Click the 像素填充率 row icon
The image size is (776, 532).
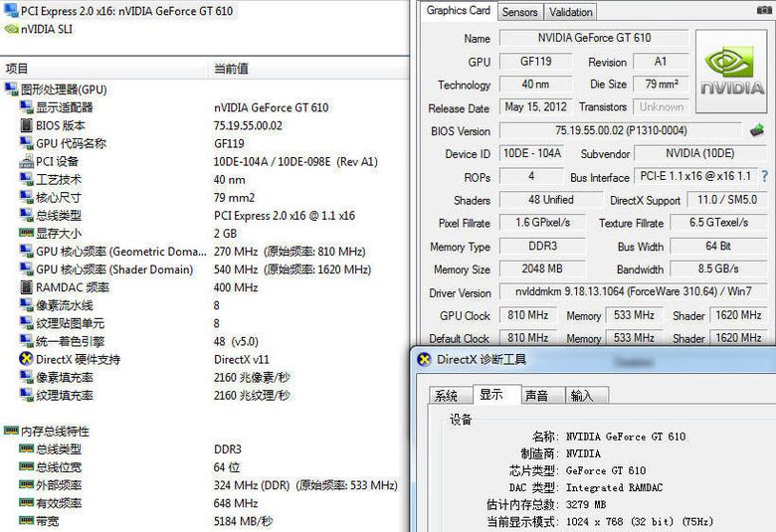pyautogui.click(x=26, y=377)
